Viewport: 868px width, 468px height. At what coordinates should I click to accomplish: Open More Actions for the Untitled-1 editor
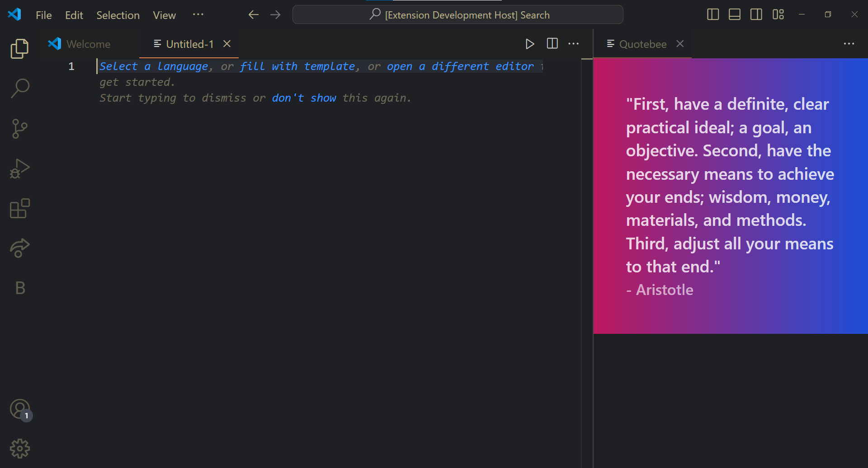573,44
